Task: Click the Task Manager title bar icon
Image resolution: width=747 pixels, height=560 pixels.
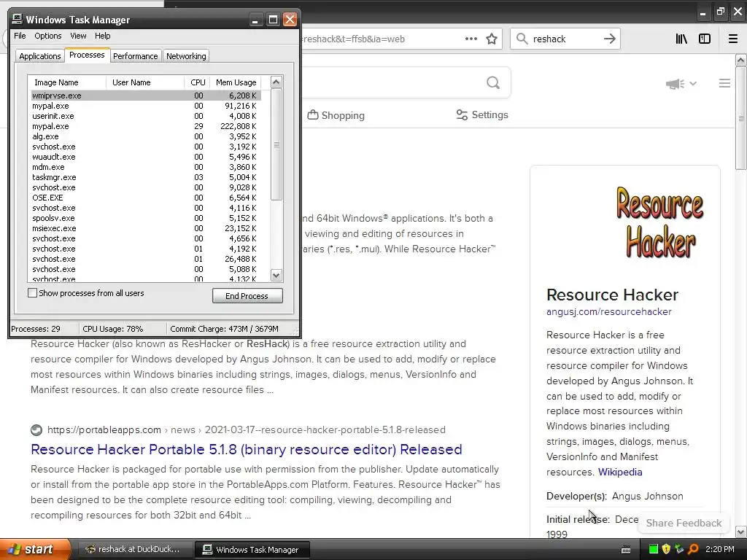Action: (18, 19)
